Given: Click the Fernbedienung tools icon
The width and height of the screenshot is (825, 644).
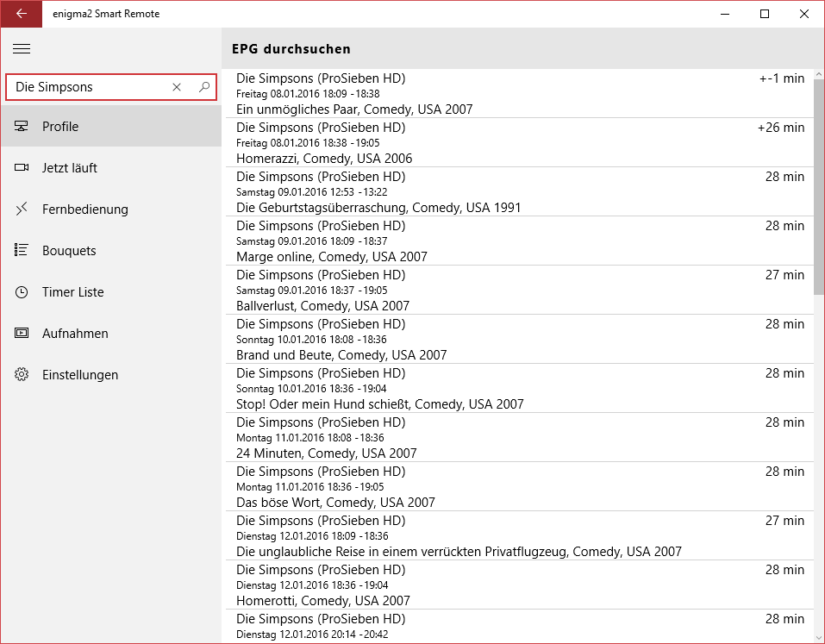Looking at the screenshot, I should [21, 209].
